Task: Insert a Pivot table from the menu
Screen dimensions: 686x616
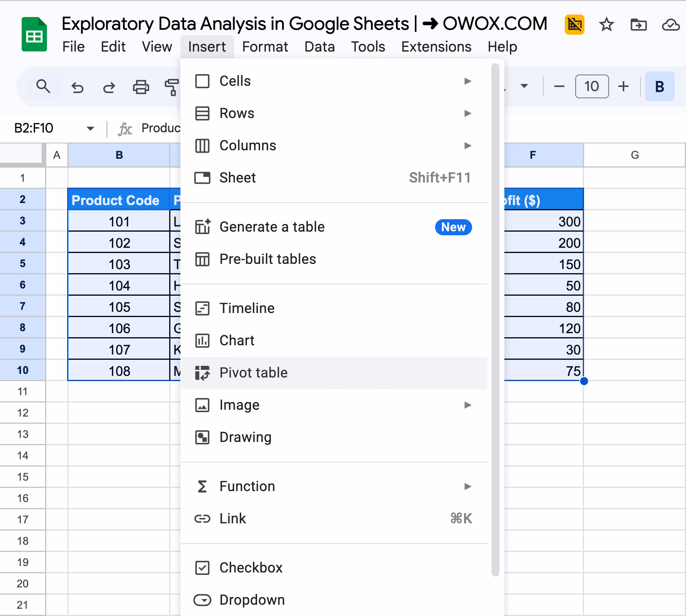Action: pos(253,373)
